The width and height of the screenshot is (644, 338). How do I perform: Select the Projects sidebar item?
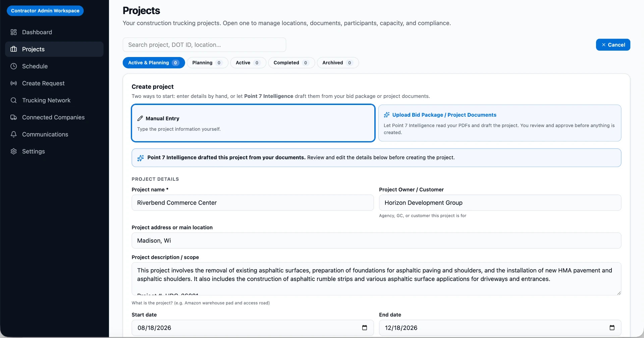click(54, 49)
